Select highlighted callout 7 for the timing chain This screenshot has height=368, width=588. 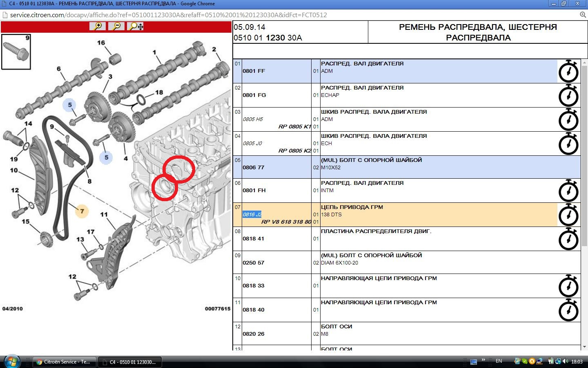tap(82, 211)
